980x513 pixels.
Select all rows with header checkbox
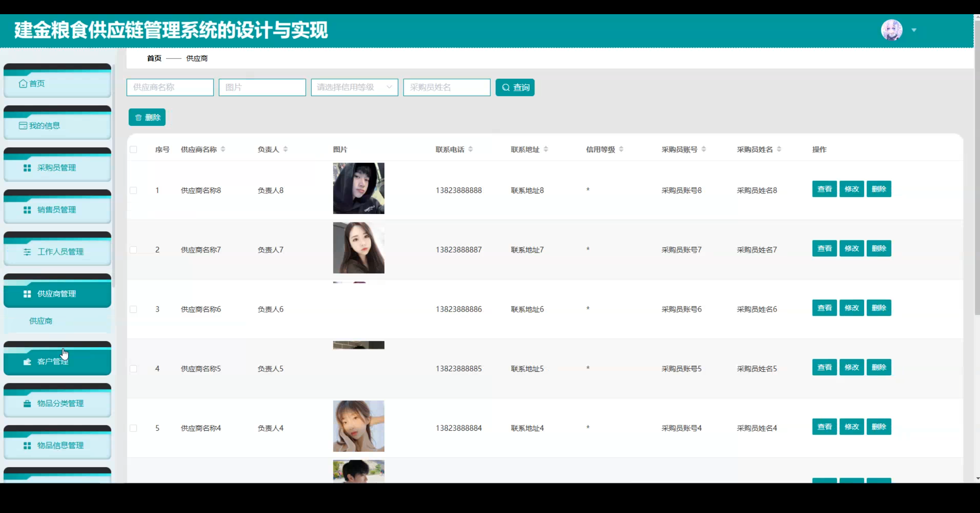[x=134, y=149]
